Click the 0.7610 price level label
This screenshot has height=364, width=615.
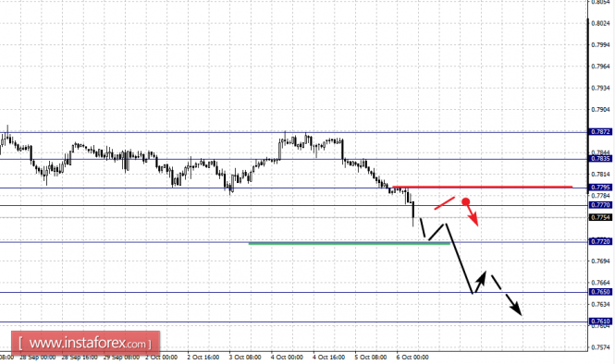(x=600, y=322)
